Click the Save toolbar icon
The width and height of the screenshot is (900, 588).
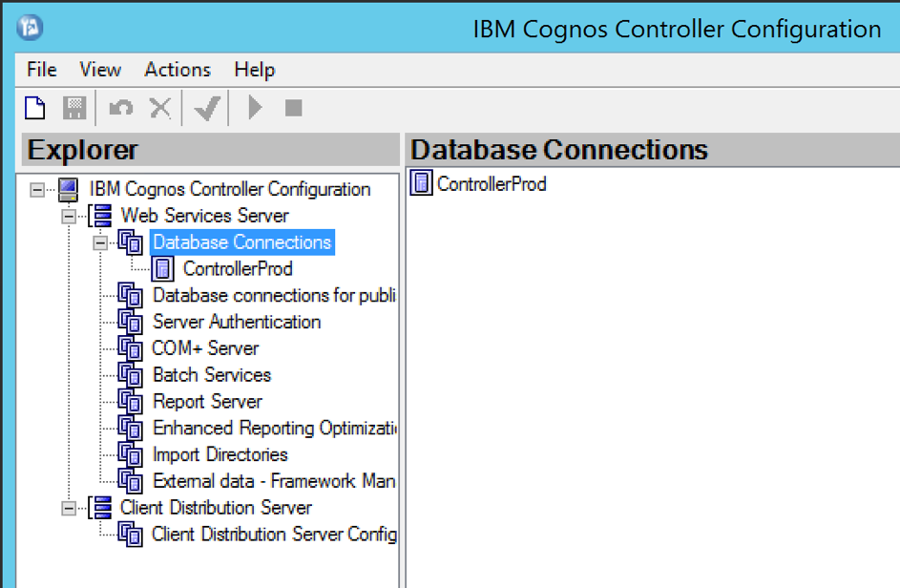click(x=74, y=107)
